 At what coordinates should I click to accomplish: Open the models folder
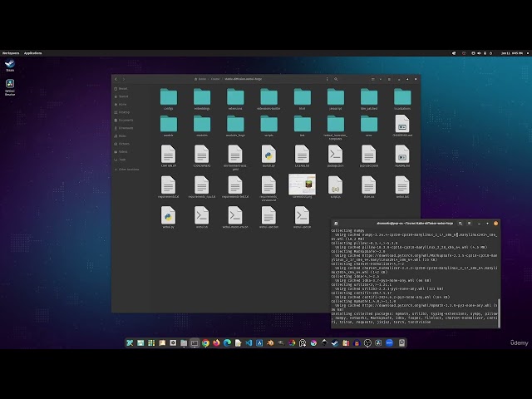[x=169, y=124]
